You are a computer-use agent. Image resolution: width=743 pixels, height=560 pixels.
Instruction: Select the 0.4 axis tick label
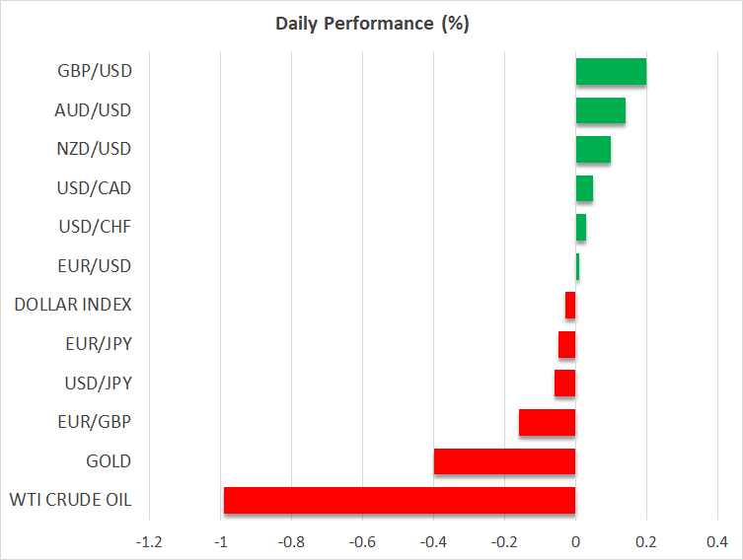tap(717, 543)
